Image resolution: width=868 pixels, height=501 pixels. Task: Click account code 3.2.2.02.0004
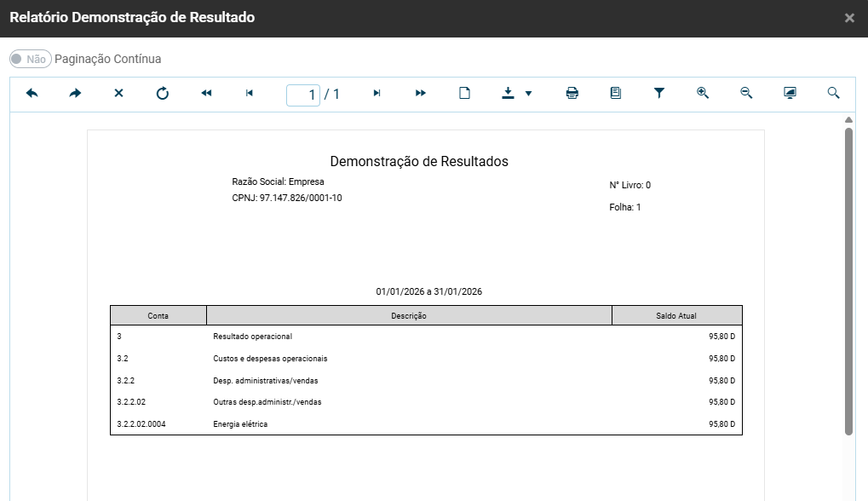pos(141,424)
